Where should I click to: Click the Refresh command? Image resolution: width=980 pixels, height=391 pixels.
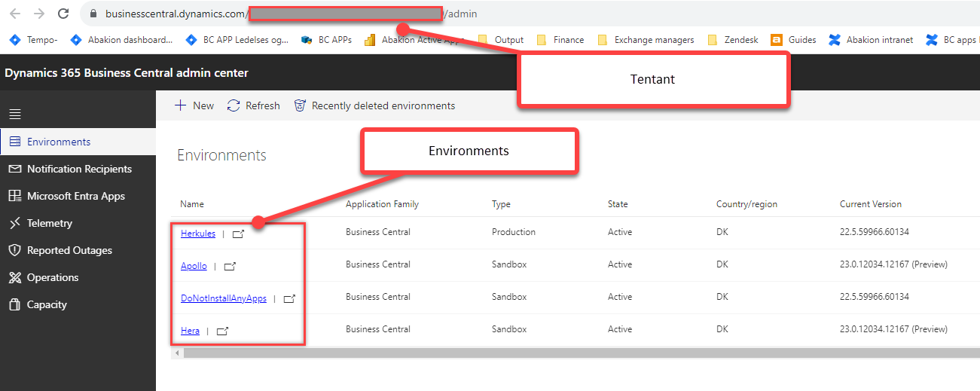(x=254, y=105)
